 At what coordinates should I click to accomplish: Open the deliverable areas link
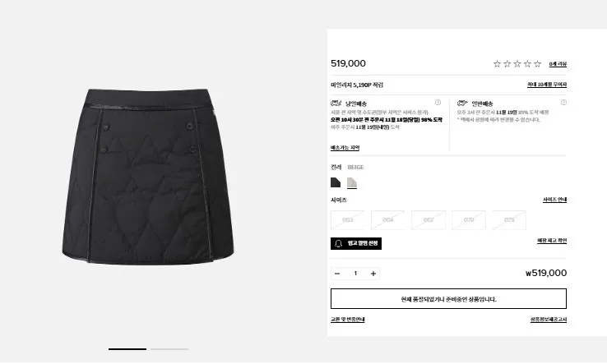point(345,148)
